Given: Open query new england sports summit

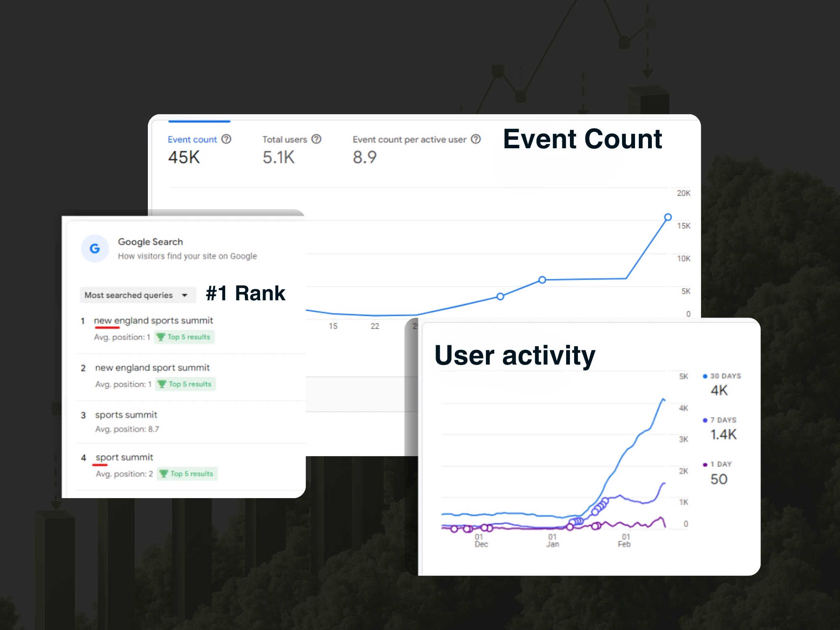Looking at the screenshot, I should click(153, 320).
